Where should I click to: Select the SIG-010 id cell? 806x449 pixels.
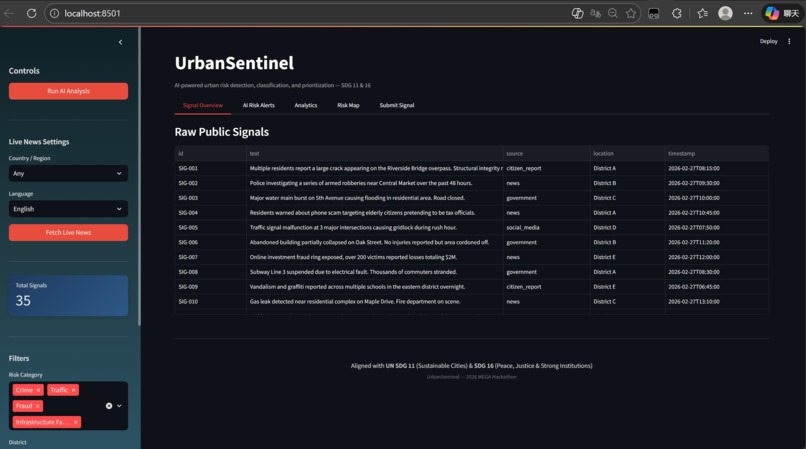[x=210, y=301]
